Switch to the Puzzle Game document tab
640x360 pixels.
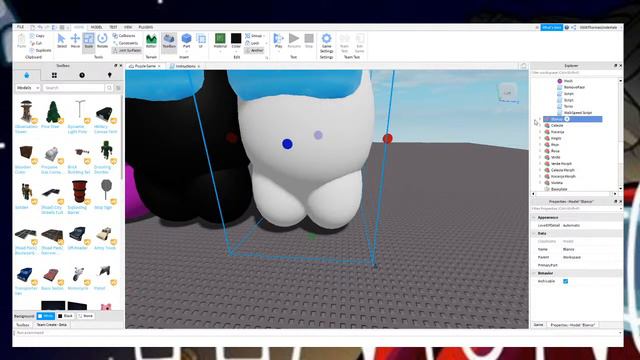(144, 66)
